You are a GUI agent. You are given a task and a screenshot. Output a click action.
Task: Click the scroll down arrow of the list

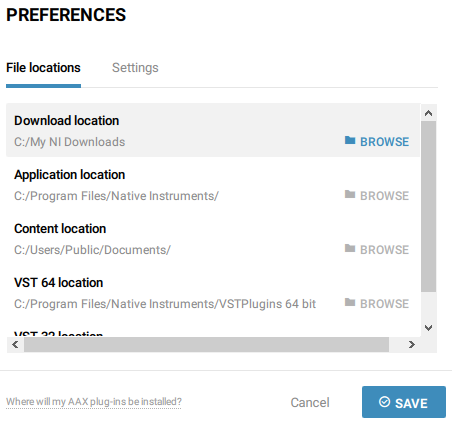429,328
